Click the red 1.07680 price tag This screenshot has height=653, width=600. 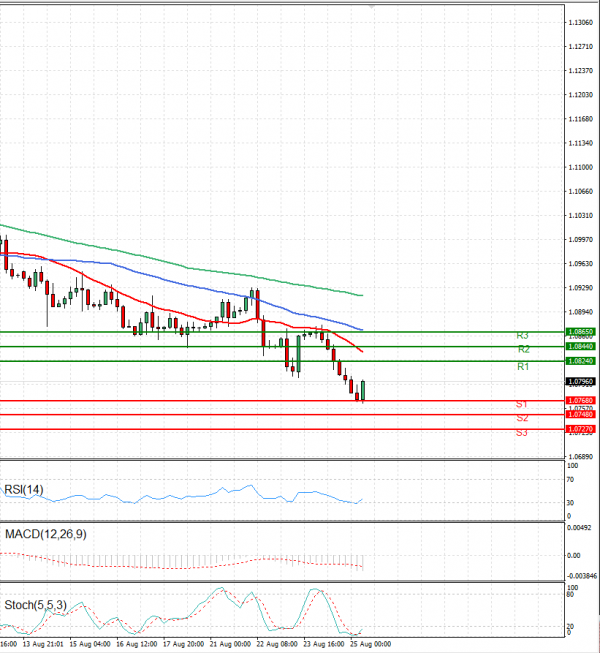coord(580,401)
